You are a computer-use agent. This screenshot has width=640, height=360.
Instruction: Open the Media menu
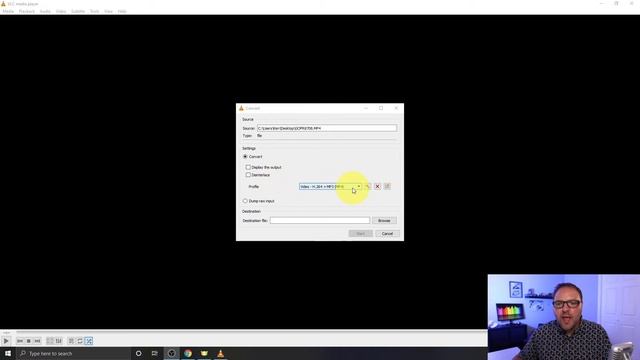click(8, 11)
